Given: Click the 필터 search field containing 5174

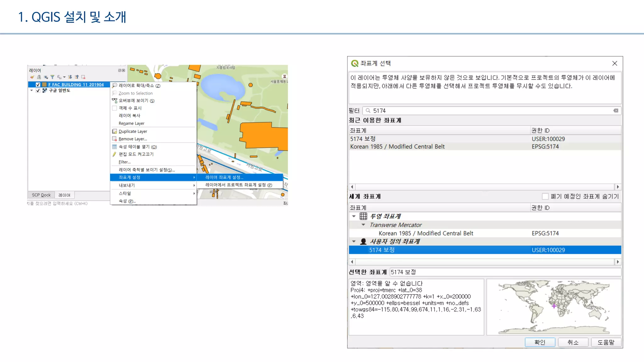Looking at the screenshot, I should coord(492,111).
